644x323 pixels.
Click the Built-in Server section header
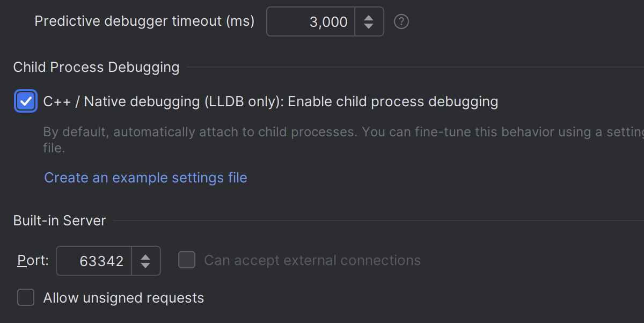[60, 221]
